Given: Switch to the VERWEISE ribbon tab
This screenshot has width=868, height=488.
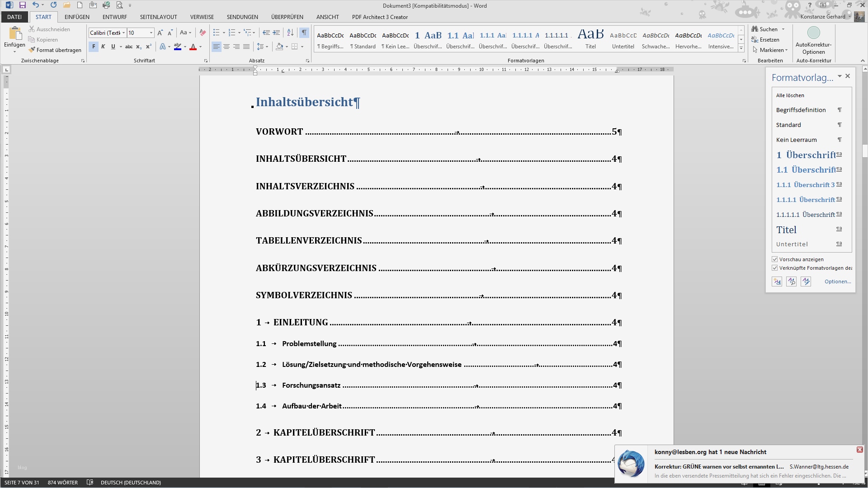Looking at the screenshot, I should coord(202,17).
